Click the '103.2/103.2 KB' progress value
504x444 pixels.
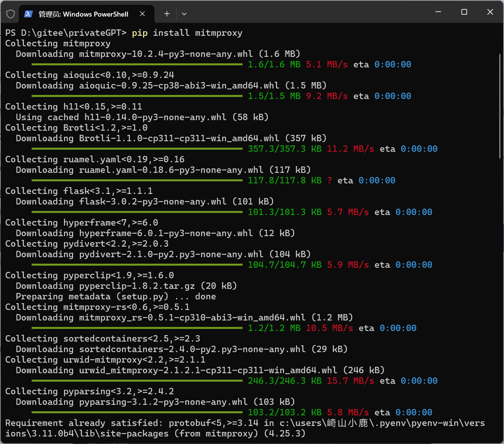(x=285, y=413)
